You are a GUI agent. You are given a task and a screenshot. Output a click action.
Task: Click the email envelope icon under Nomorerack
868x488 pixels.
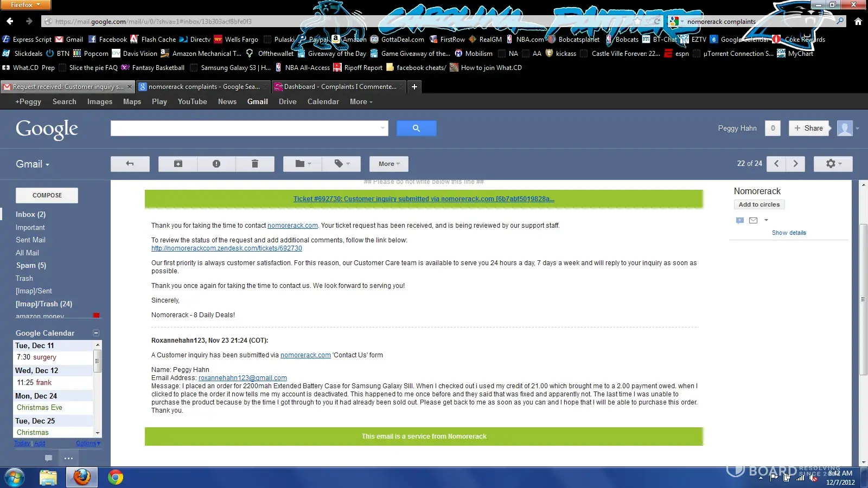[753, 220]
